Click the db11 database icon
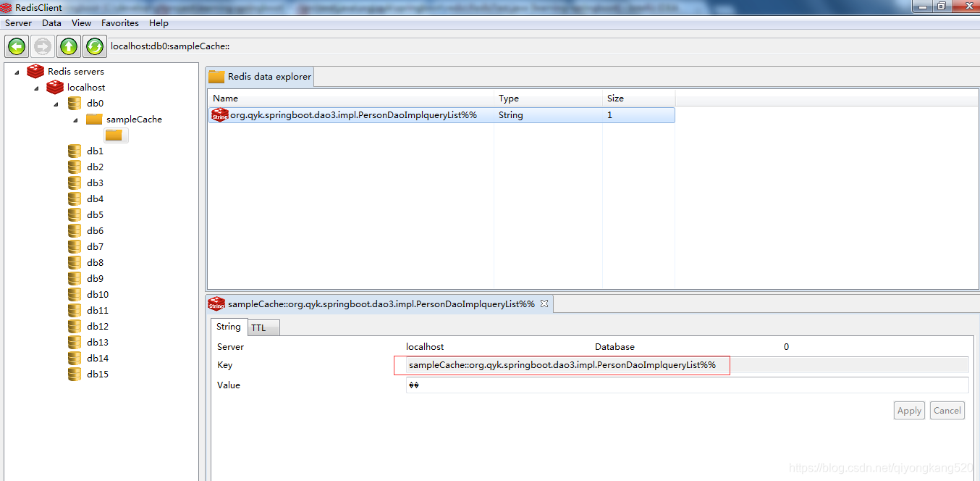Image resolution: width=980 pixels, height=481 pixels. coord(75,310)
